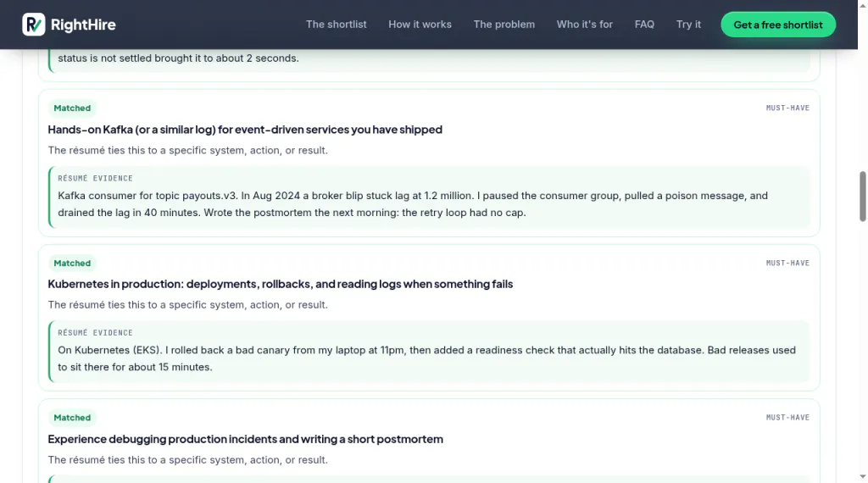Click Get a free shortlist button
868x483 pixels.
click(x=778, y=25)
